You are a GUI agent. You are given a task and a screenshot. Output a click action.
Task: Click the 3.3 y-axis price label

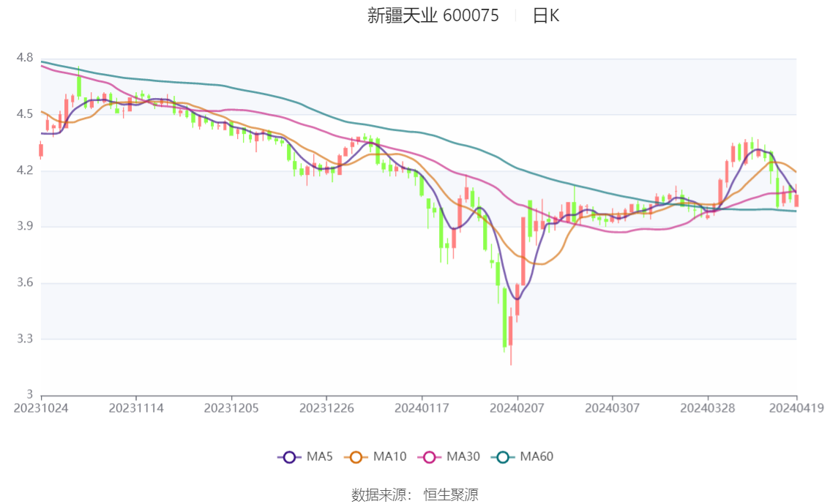pyautogui.click(x=24, y=339)
